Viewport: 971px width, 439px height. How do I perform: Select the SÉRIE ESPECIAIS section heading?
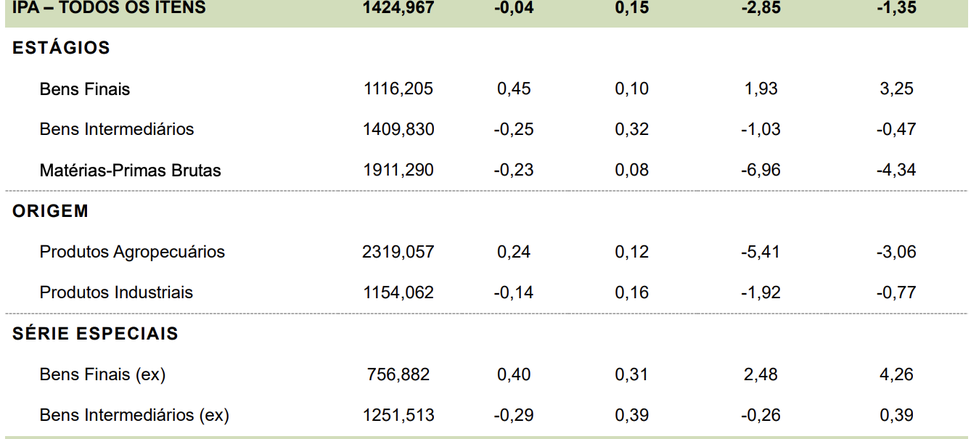click(x=95, y=333)
